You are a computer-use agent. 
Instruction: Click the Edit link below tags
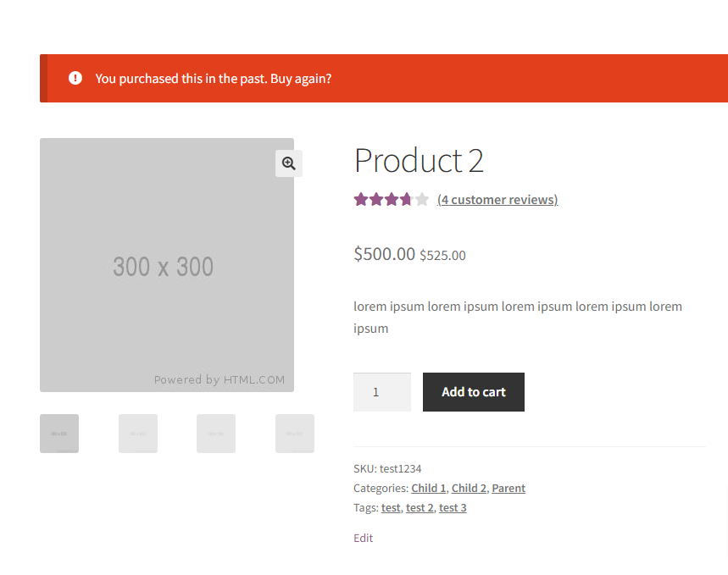(x=363, y=538)
